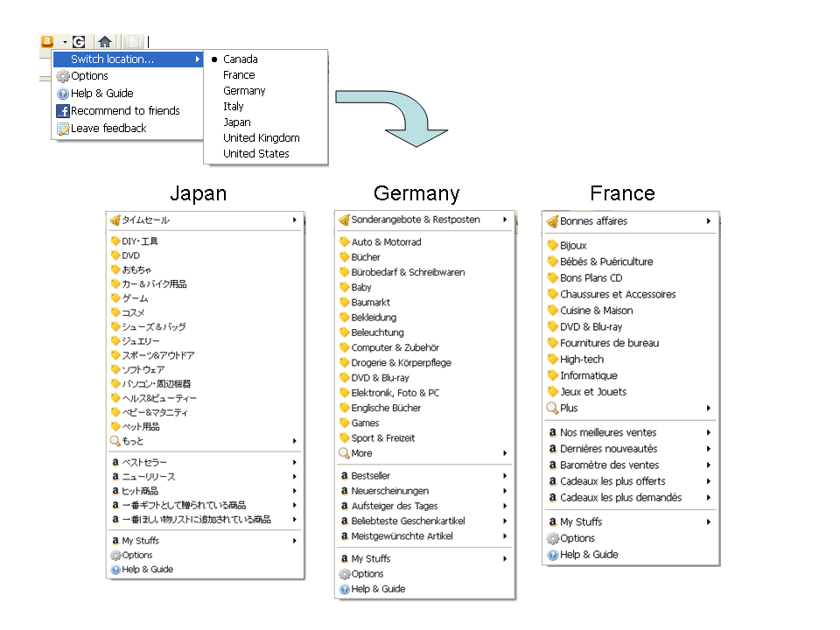Screen dimensions: 840x630
Task: Open My Stuffs in the Japan menu
Action: 140,541
